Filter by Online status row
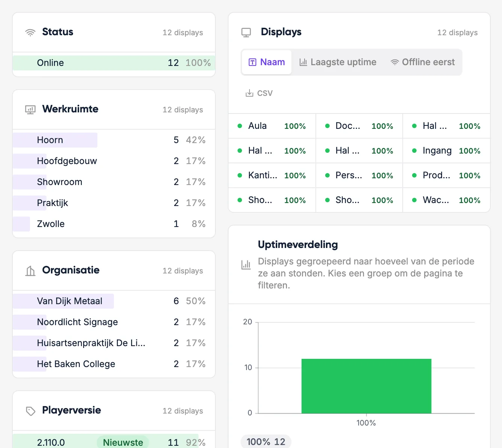The image size is (502, 448). pos(114,63)
